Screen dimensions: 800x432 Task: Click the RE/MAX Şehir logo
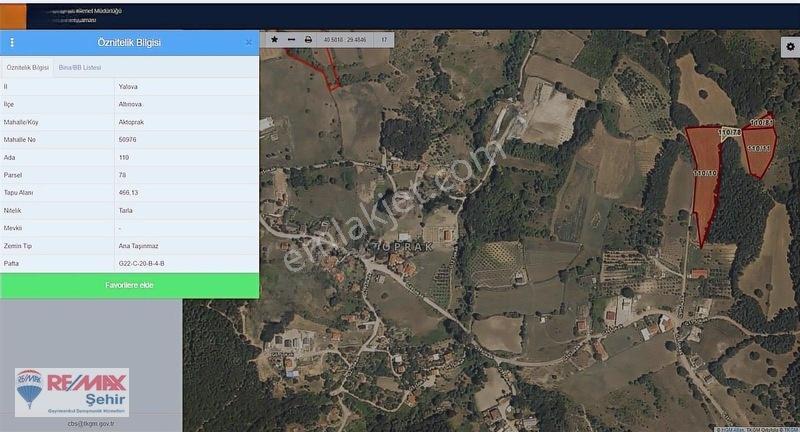(x=72, y=392)
